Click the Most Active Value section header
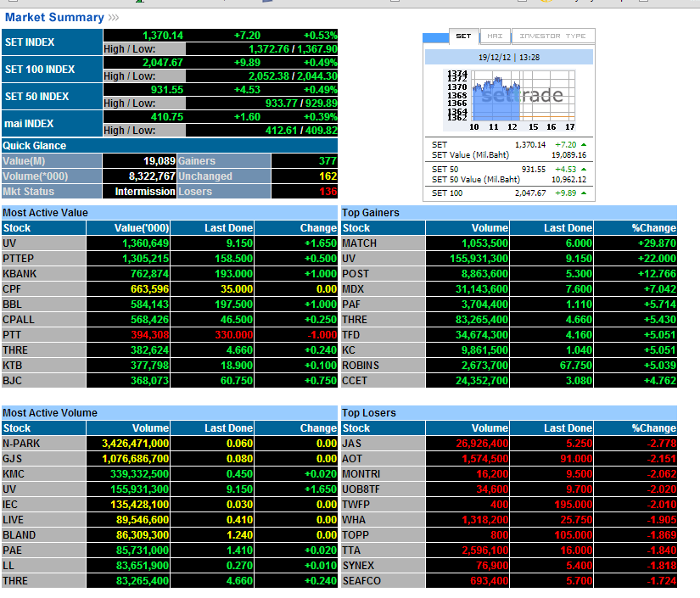700x598 pixels. click(x=170, y=212)
